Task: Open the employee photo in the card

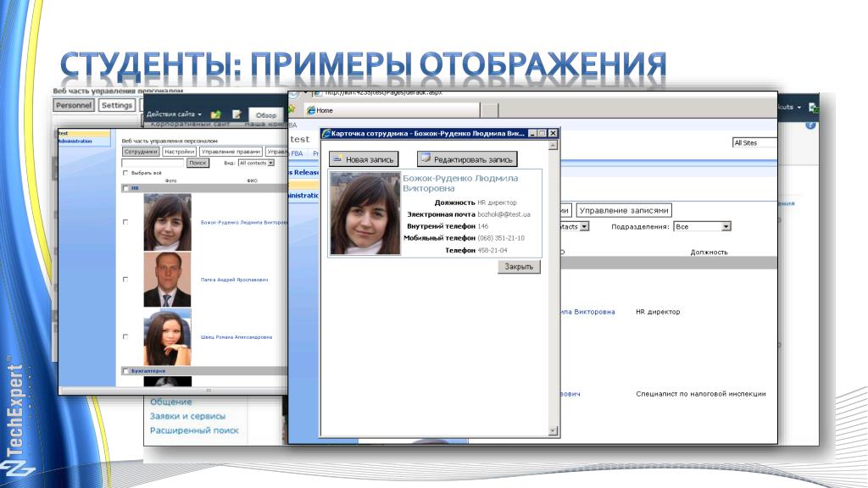Action: pos(364,213)
